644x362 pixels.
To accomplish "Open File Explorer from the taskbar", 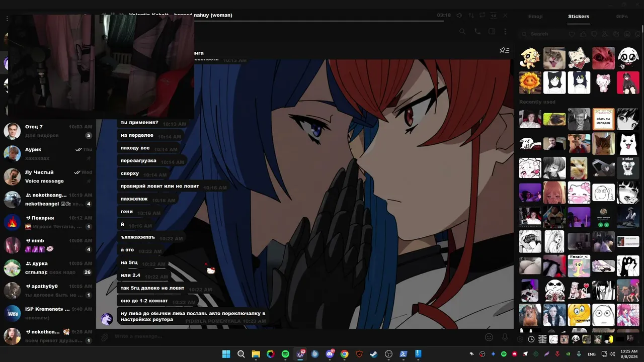I will click(256, 354).
